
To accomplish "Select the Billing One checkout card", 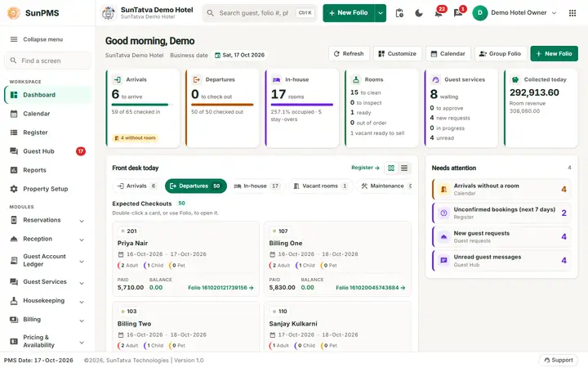I will pos(337,259).
